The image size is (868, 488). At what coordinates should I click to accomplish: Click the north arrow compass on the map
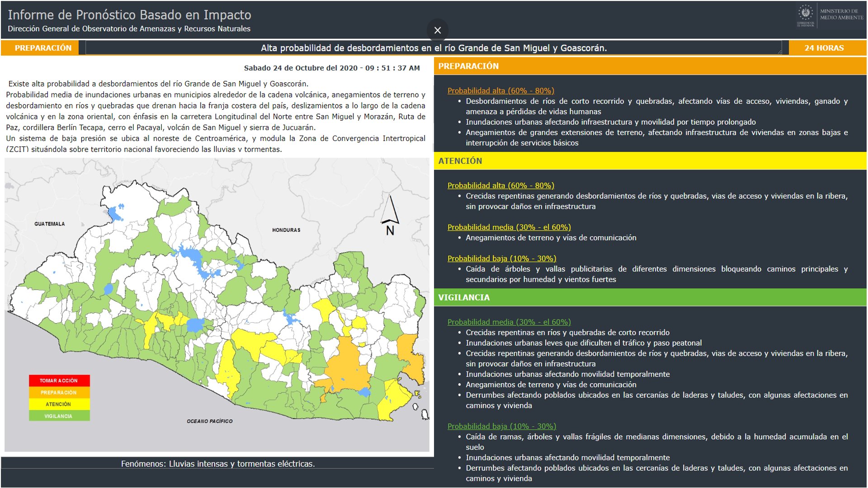click(390, 215)
